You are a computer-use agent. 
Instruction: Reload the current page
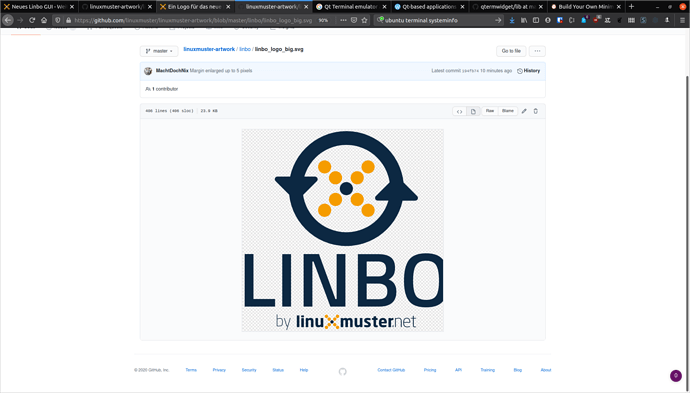click(x=32, y=20)
